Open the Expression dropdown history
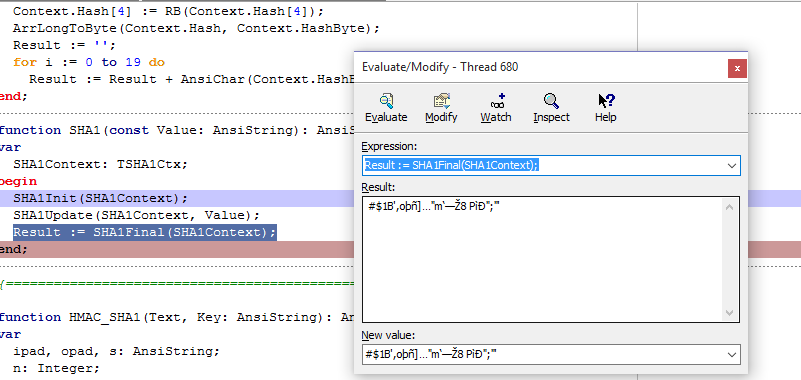801x380 pixels. [732, 165]
